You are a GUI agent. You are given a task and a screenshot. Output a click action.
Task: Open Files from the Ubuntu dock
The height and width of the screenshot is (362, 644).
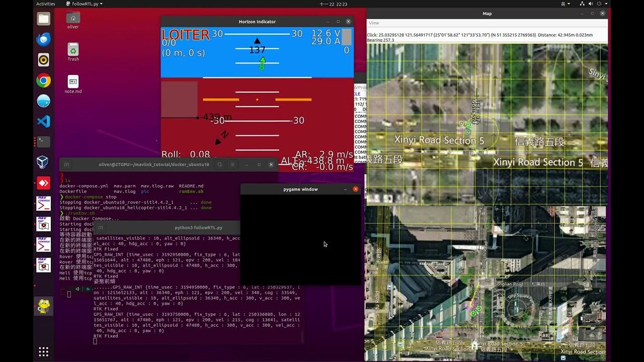tap(43, 19)
